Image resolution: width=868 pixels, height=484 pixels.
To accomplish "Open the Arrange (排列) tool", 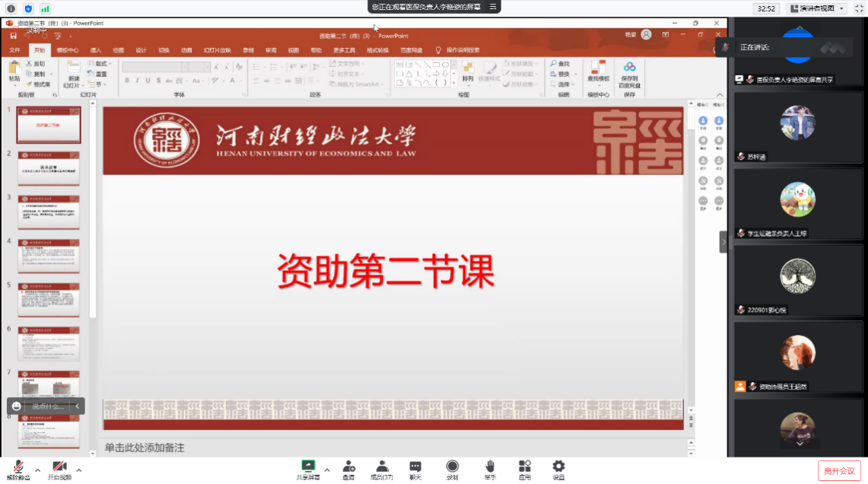I will [468, 72].
